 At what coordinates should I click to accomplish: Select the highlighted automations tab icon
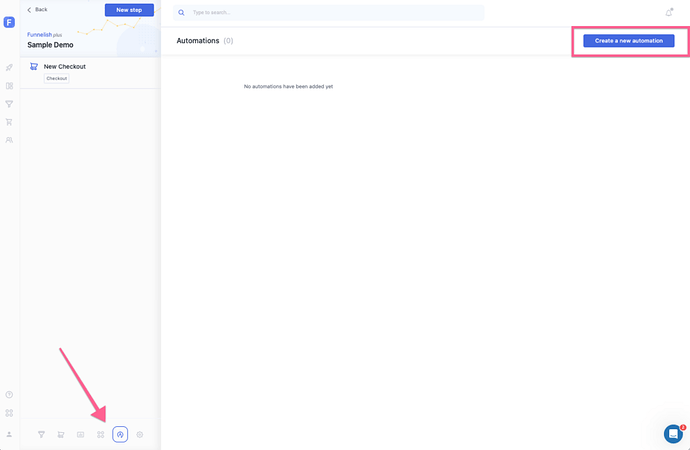[120, 434]
